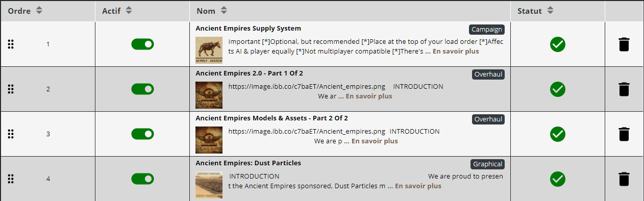Sort by the Ordre column arrows
The image size is (644, 201).
tap(40, 10)
